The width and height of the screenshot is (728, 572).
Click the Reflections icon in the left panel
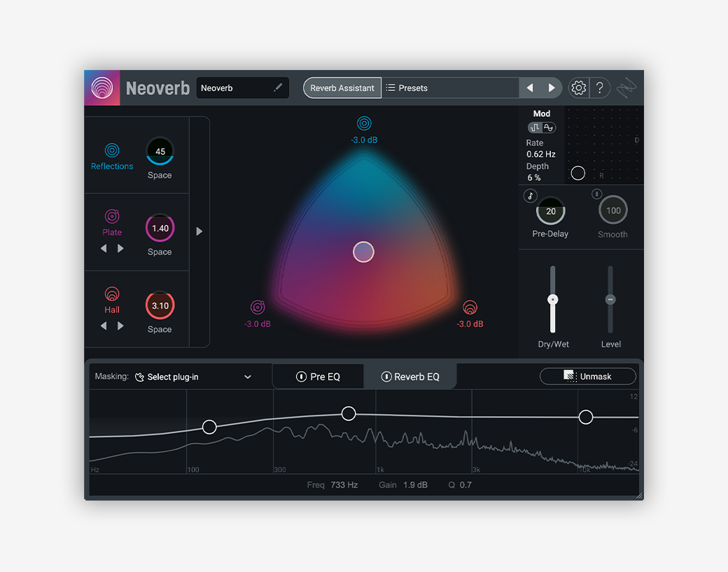[x=112, y=151]
